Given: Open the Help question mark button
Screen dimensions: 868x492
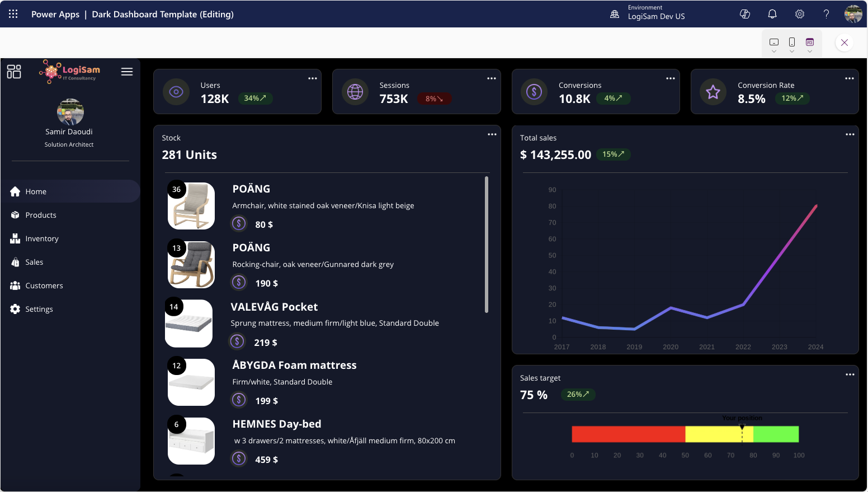Looking at the screenshot, I should [827, 14].
